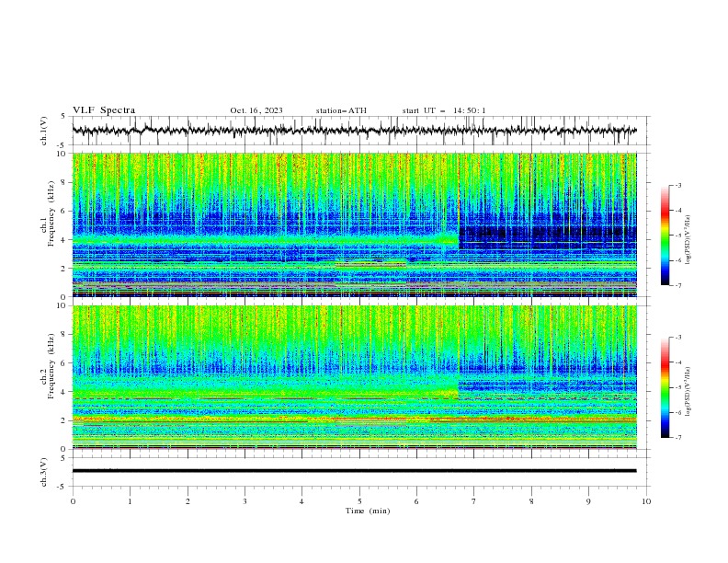Click "-6" on the ch.2 color bar
Image resolution: width=728 pixels, height=563 pixels.
(677, 412)
